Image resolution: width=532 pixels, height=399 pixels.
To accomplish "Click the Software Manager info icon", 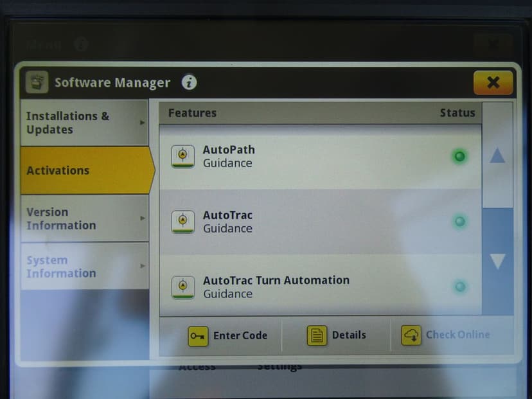I will (189, 82).
